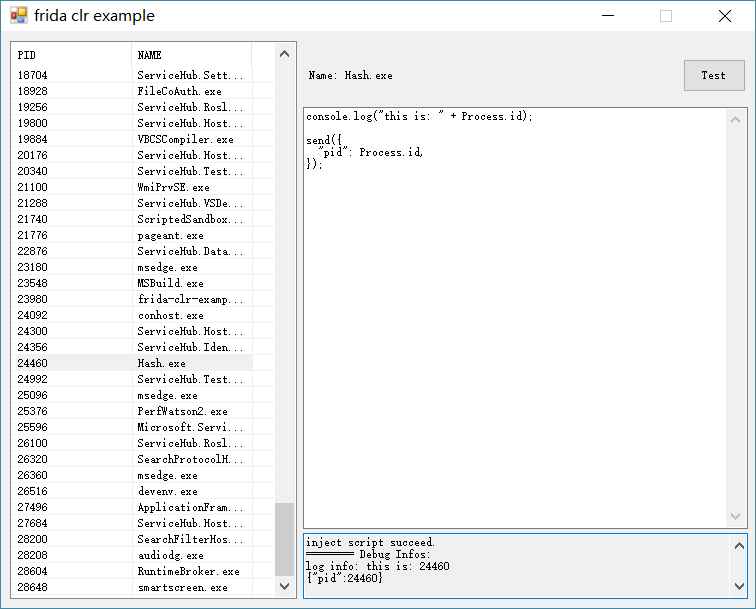This screenshot has width=756, height=609.
Task: Select the PerfWatson2.exe process
Action: [132, 411]
